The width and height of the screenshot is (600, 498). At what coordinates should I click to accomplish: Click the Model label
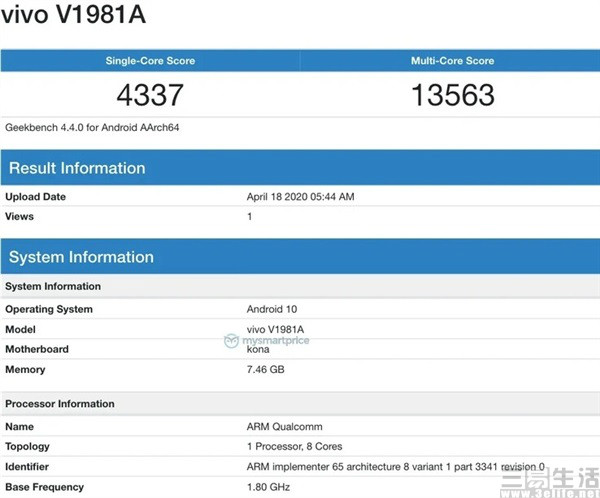[20, 329]
